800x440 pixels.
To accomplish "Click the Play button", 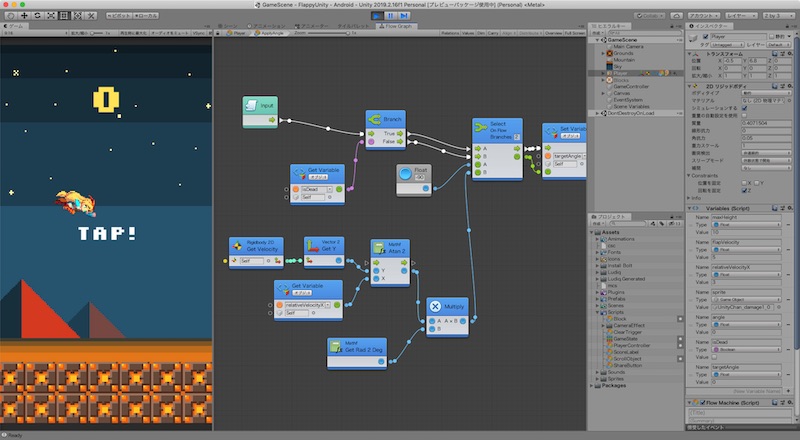I will coord(377,16).
